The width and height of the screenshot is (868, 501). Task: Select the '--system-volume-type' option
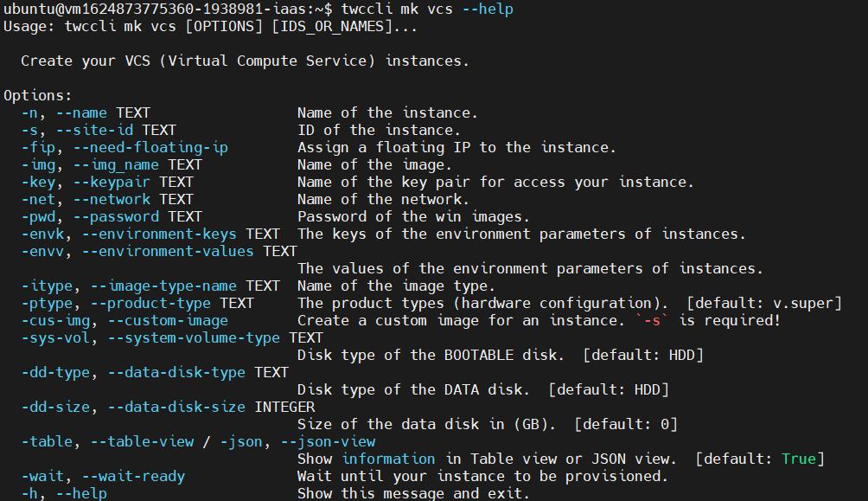click(x=194, y=337)
